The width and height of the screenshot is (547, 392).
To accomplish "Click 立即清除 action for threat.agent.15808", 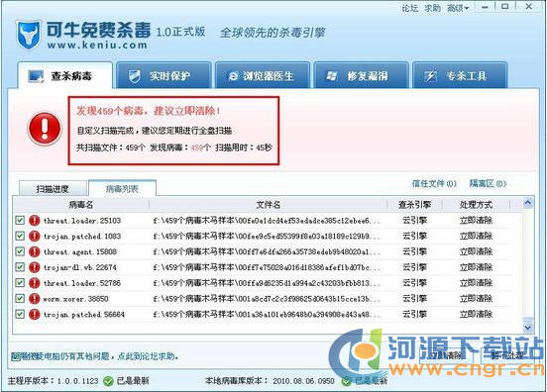I will 476,251.
